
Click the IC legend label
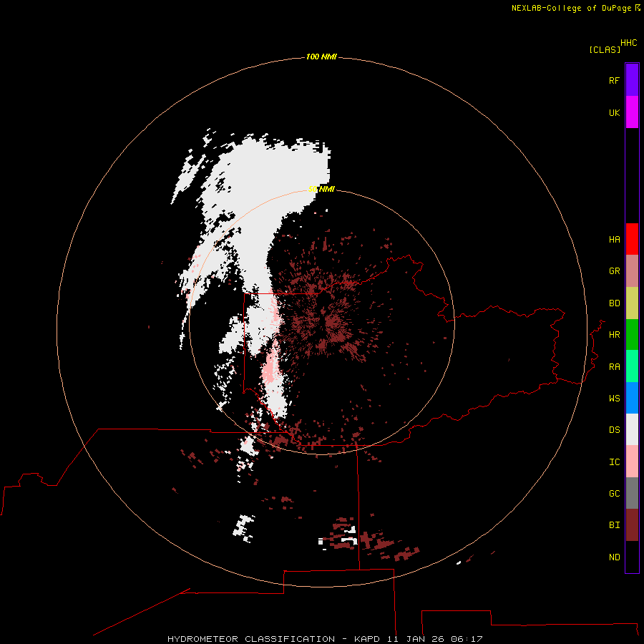(x=614, y=462)
